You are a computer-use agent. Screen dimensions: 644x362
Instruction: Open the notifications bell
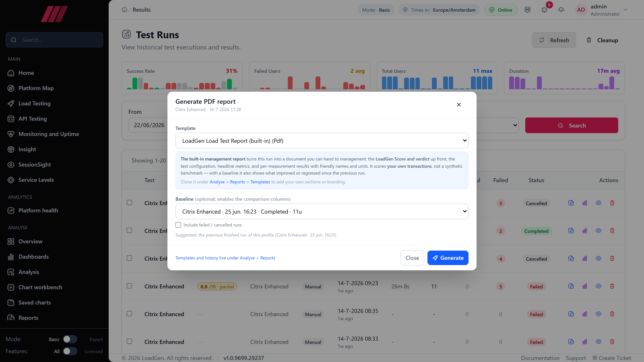tap(544, 10)
